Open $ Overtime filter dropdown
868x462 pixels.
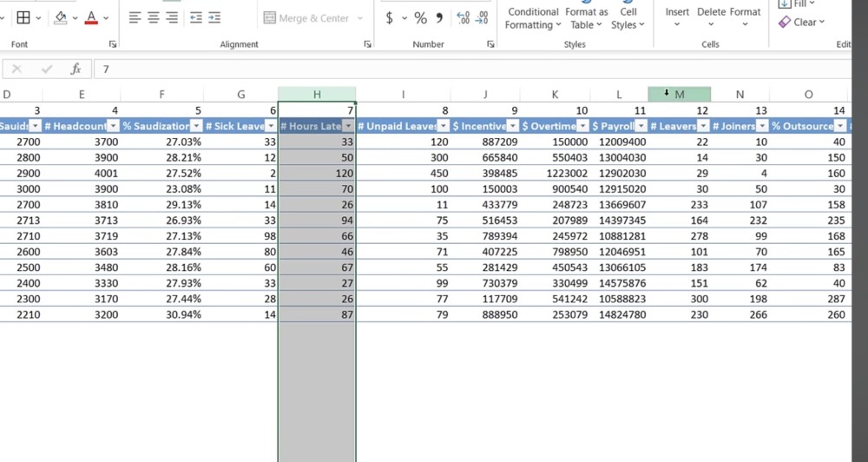[582, 126]
